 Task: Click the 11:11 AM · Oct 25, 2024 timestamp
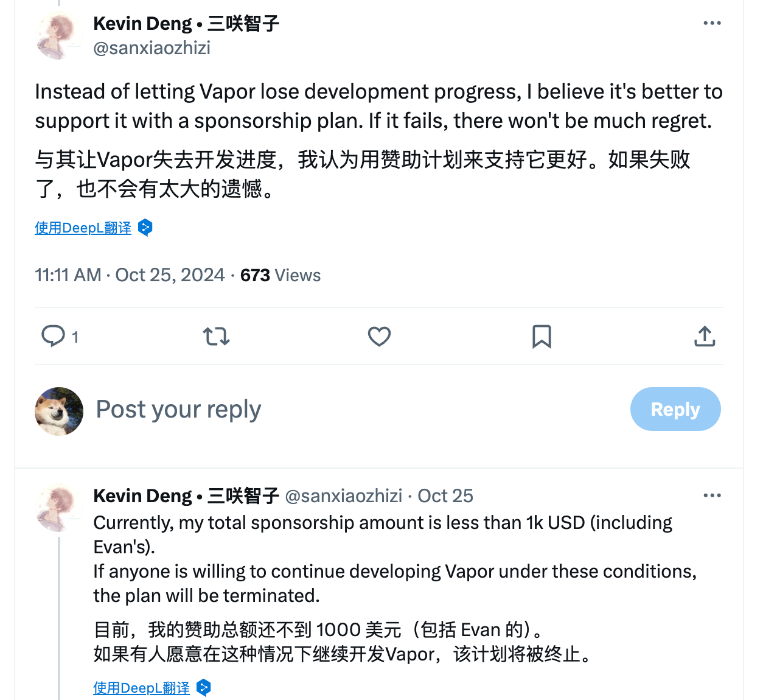pyautogui.click(x=130, y=275)
